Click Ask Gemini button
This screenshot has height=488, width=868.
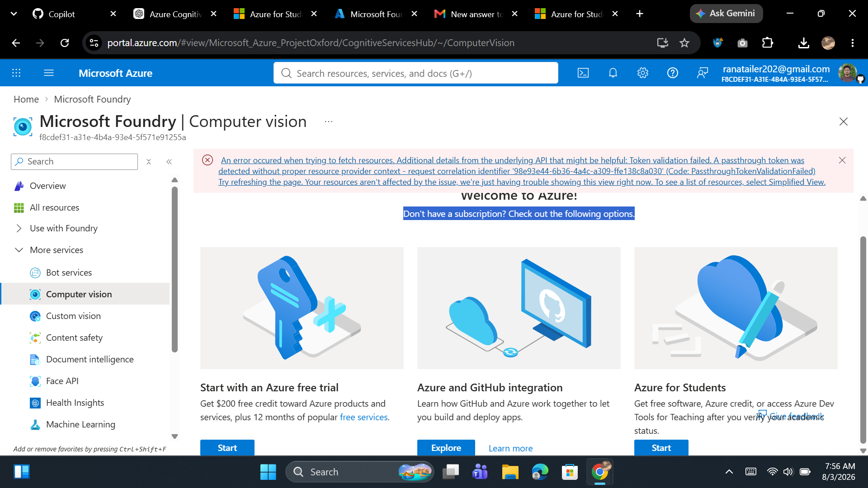tap(726, 14)
